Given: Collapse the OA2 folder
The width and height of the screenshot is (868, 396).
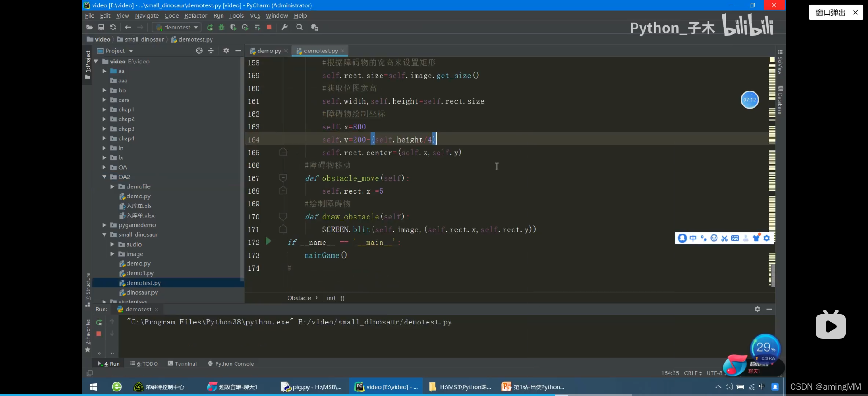Looking at the screenshot, I should 104,177.
